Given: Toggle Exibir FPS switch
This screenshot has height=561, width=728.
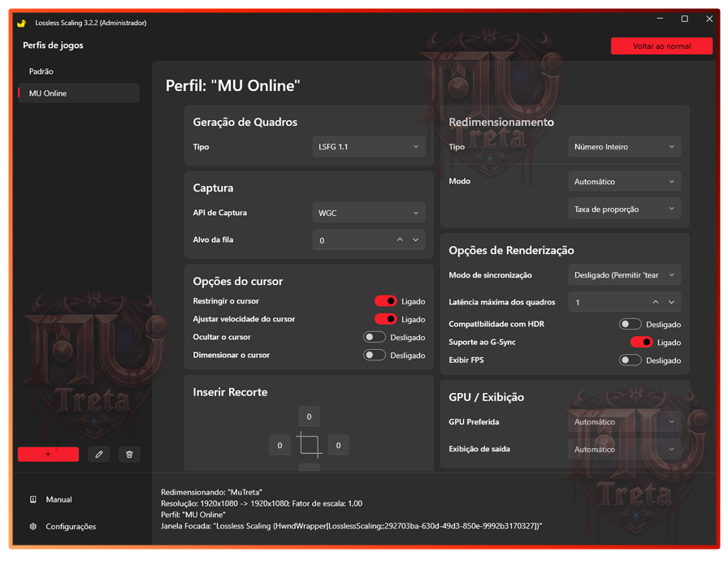Looking at the screenshot, I should click(630, 360).
